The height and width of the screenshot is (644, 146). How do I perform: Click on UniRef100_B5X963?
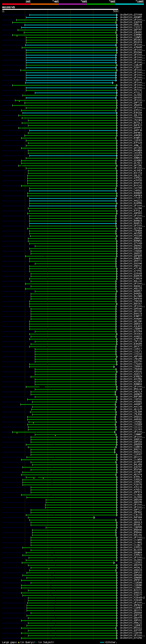point(131,40)
